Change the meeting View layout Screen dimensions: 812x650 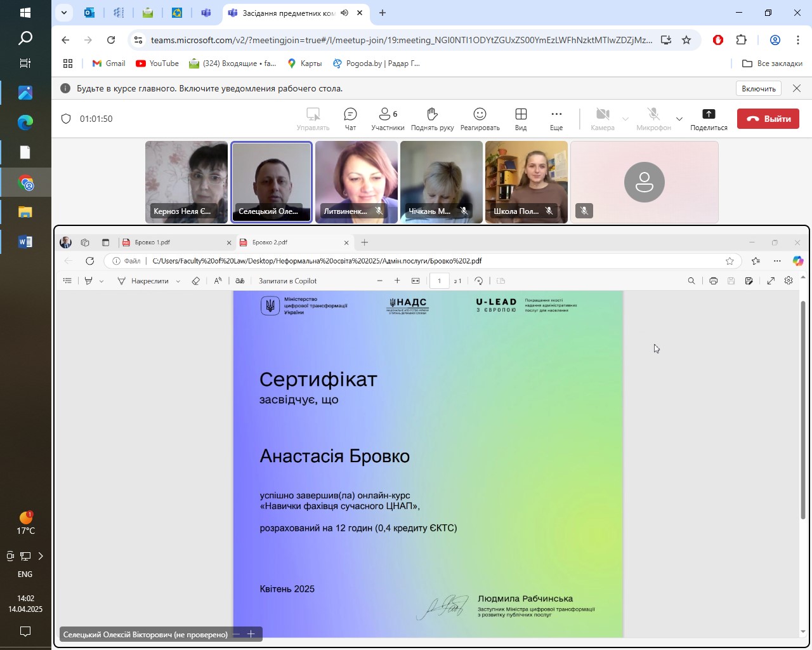[520, 119]
